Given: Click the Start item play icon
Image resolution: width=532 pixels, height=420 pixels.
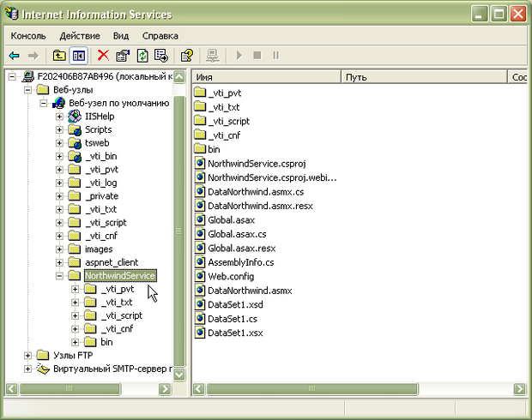Looking at the screenshot, I should 239,55.
